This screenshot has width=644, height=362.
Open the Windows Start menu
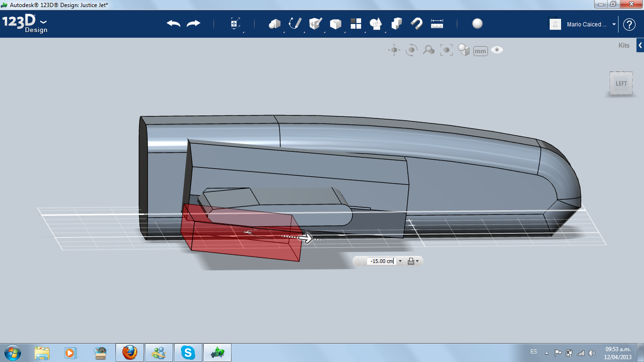click(x=13, y=352)
